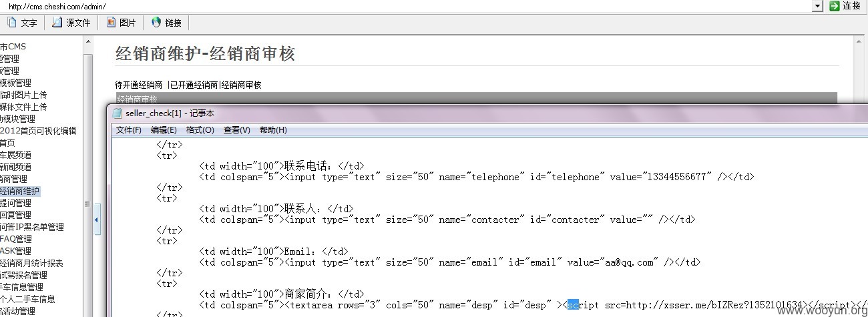Click the highlighted sc text in script tag
Image resolution: width=868 pixels, height=317 pixels.
pos(573,305)
